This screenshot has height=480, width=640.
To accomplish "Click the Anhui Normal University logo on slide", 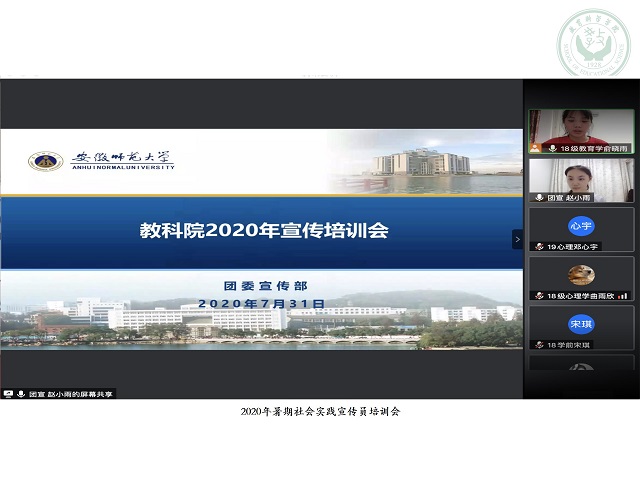I will tap(44, 161).
